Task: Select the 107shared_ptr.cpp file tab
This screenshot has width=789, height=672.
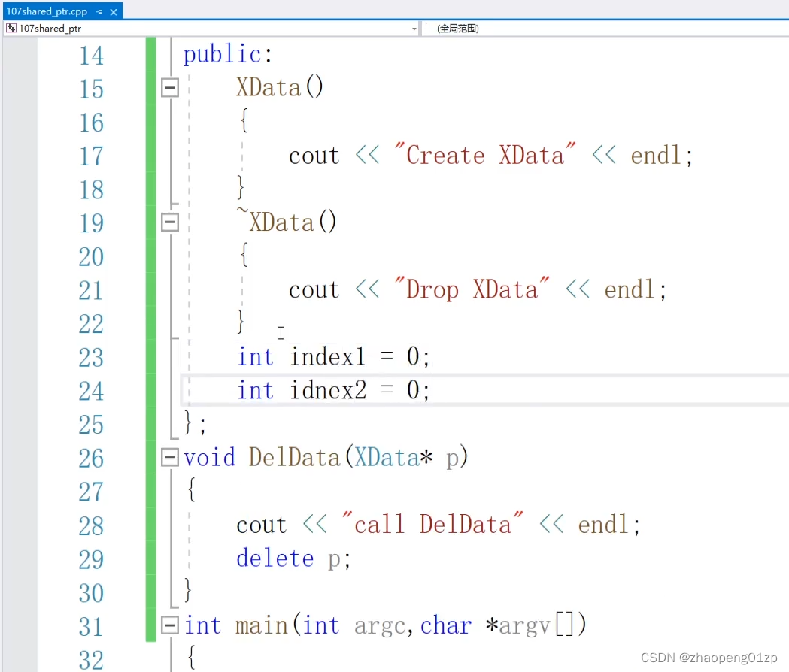Action: click(x=47, y=11)
